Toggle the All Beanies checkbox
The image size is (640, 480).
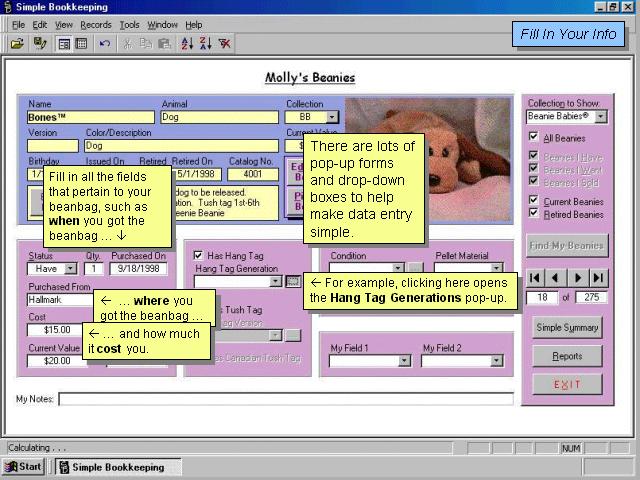(x=533, y=138)
